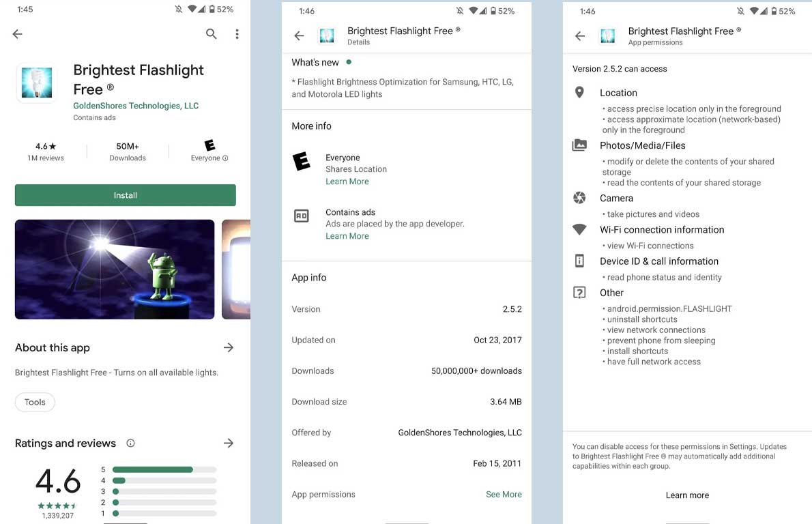812x524 pixels.
Task: Open the partially visible second screenshot
Action: point(236,270)
